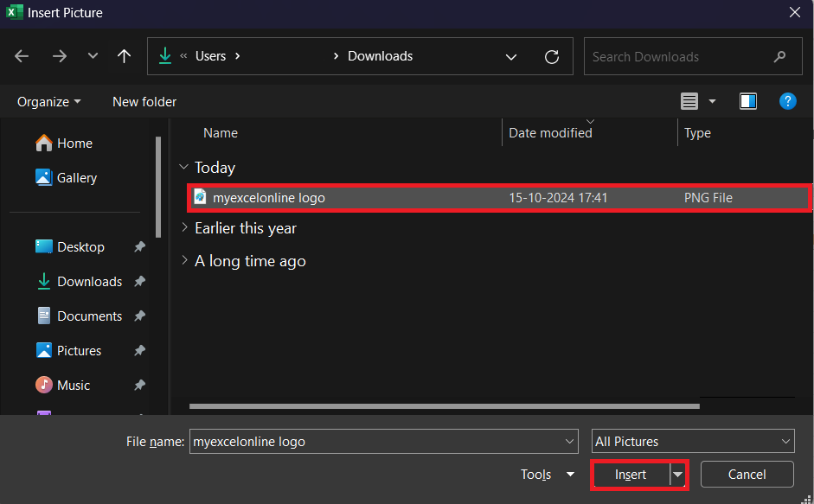Click the myexcelonline logo PNG file icon
The height and width of the screenshot is (504, 814).
click(x=200, y=197)
